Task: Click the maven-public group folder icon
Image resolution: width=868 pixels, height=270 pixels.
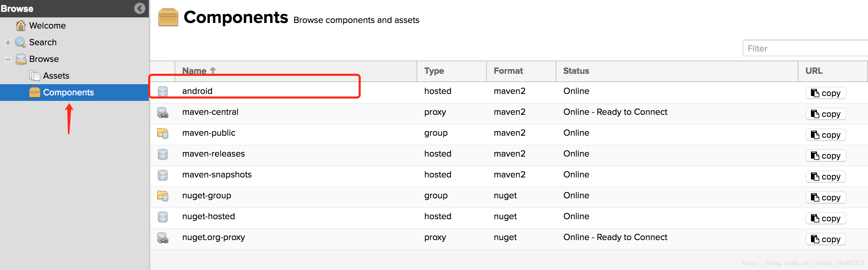Action: (163, 133)
